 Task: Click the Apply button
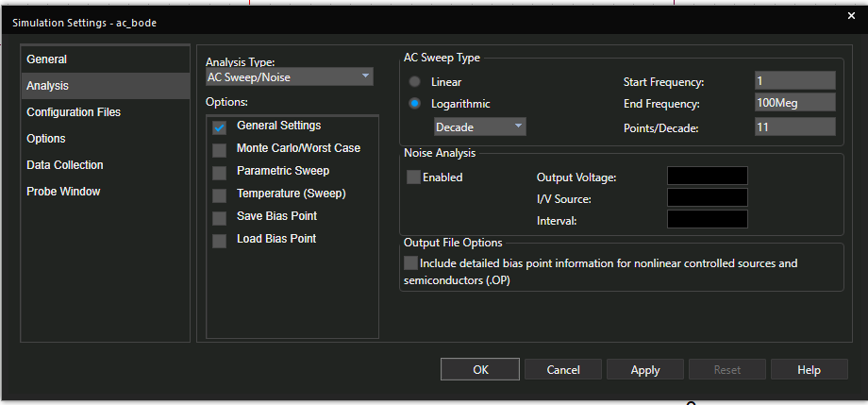(x=645, y=370)
